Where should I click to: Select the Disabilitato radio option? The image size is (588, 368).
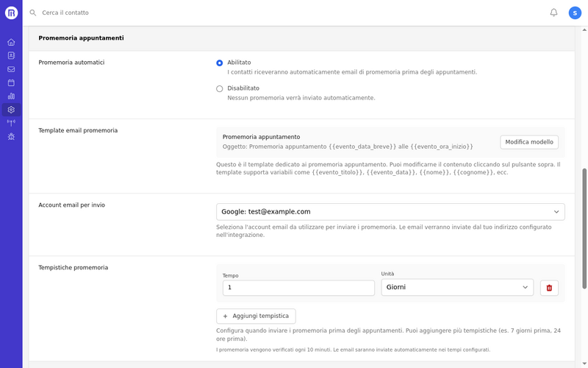coord(220,88)
